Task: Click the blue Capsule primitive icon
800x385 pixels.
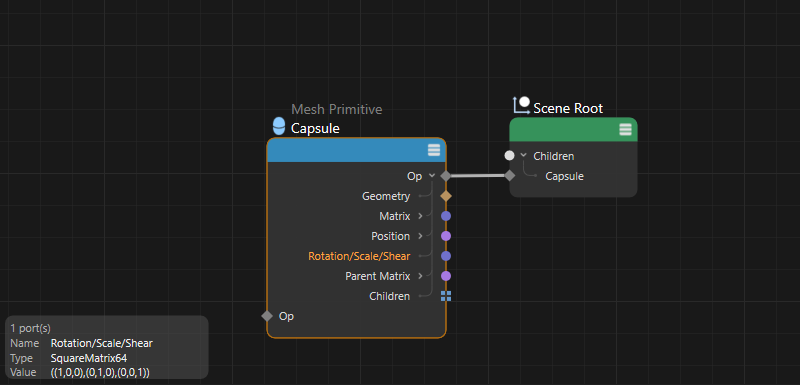Action: [279, 126]
